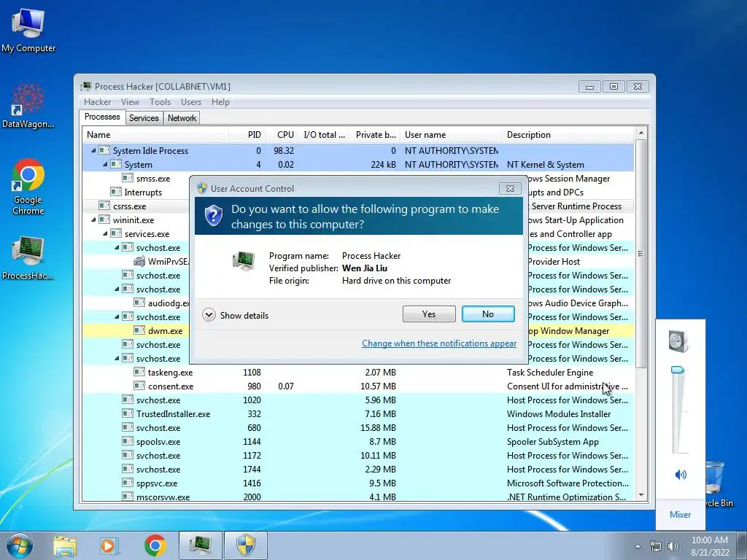Click the Windows Start orb
Screen dimensions: 747x560
coord(20,545)
